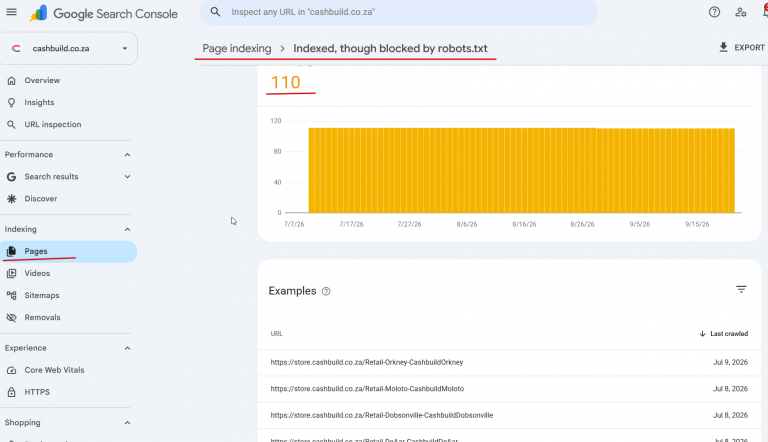
Task: Click the 8/6/26 chart axis label
Action: click(467, 224)
